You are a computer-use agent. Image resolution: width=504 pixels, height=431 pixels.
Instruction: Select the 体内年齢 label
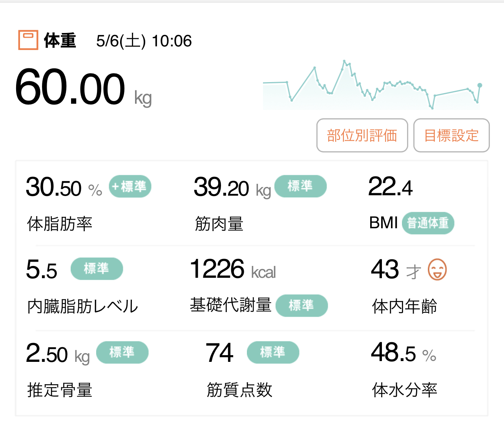404,306
